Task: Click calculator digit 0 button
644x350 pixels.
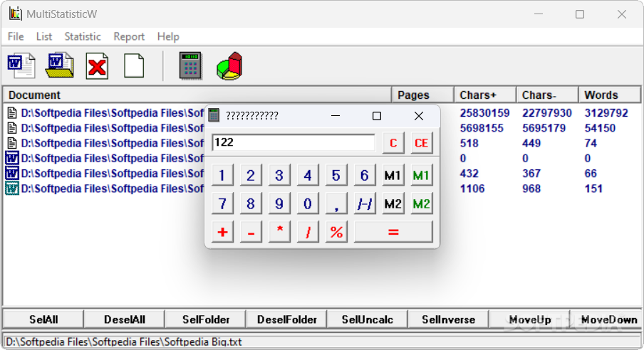Action: 308,203
